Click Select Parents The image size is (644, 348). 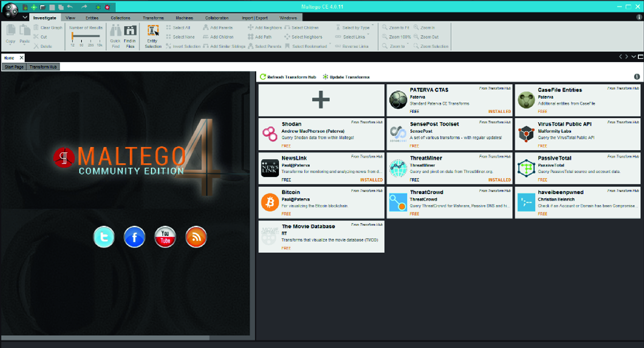pos(264,46)
